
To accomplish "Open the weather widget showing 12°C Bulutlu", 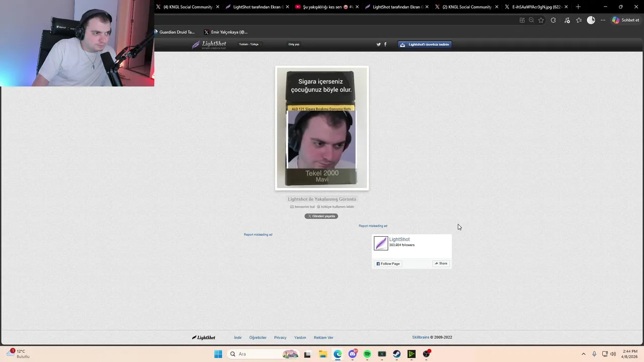I will [18, 354].
